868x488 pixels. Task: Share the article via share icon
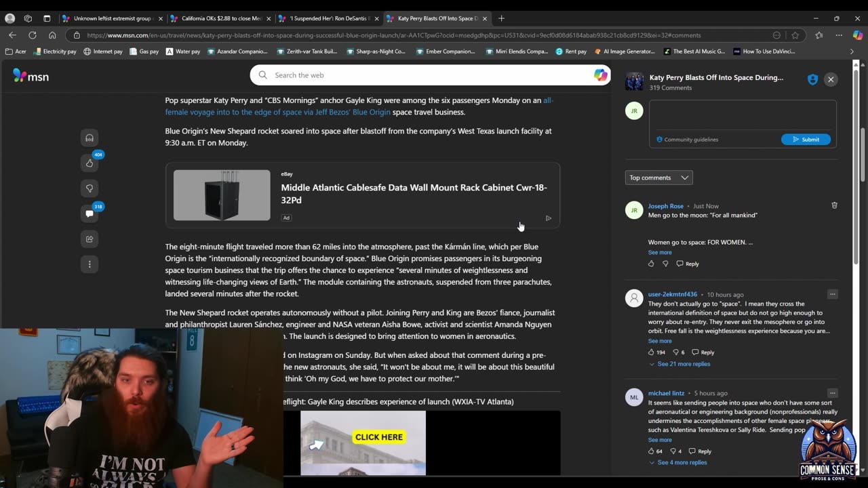click(x=90, y=239)
